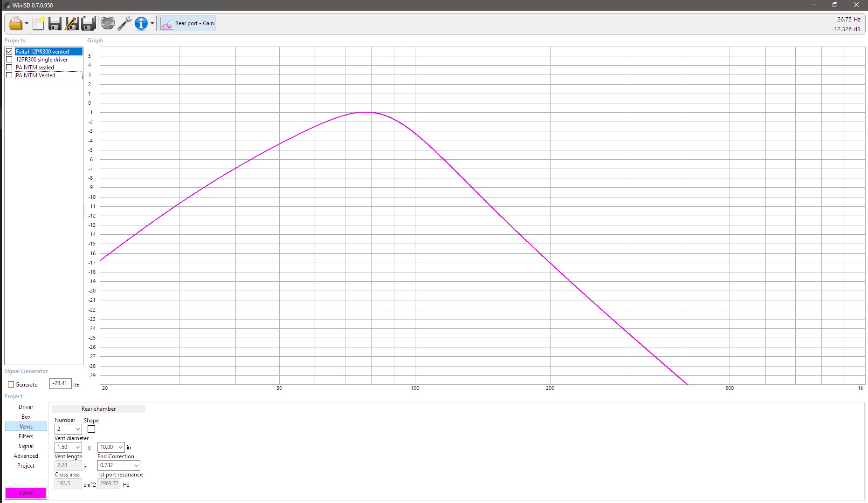The image size is (868, 503).
Task: Uncheck Faital 12PR300 vented project checkbox
Action: pyautogui.click(x=9, y=52)
